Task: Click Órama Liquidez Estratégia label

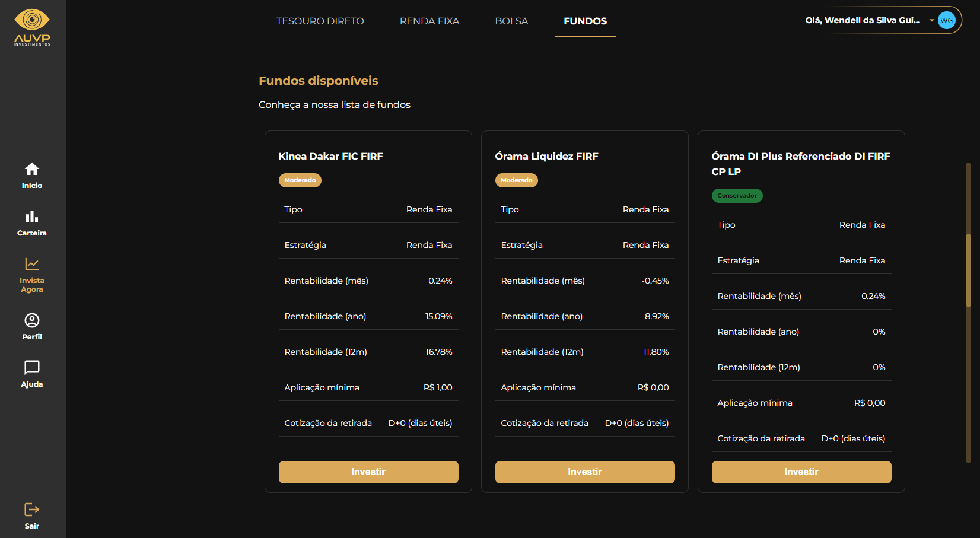Action: pos(522,245)
